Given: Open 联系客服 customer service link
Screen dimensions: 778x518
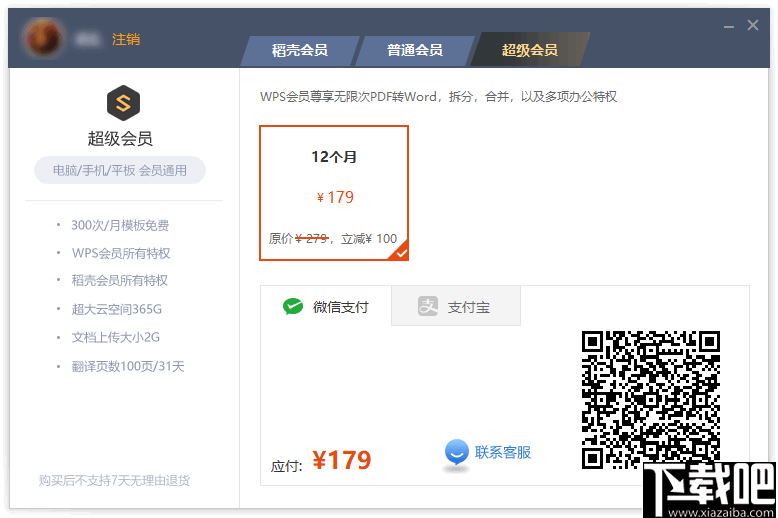Looking at the screenshot, I should (x=503, y=453).
